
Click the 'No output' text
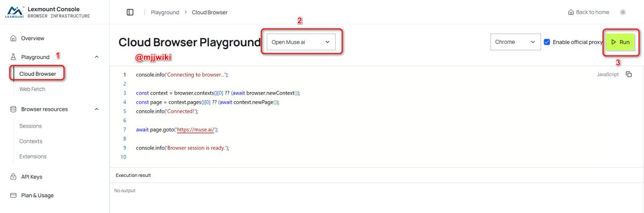125,190
